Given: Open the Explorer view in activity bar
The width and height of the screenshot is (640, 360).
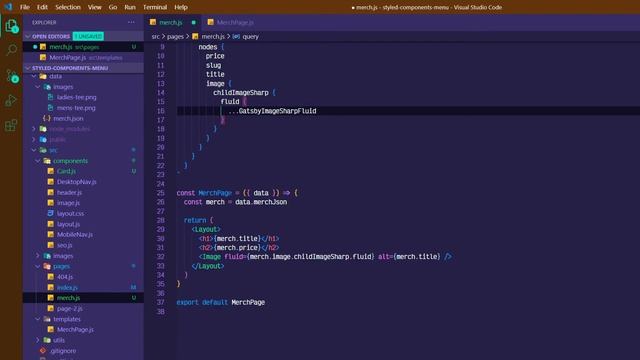Looking at the screenshot, I should [11, 26].
